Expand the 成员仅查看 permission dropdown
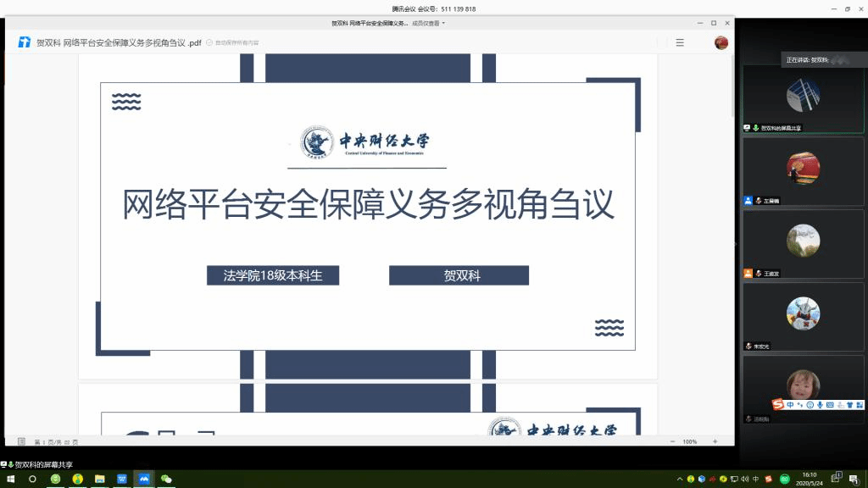The width and height of the screenshot is (868, 488). click(x=428, y=24)
